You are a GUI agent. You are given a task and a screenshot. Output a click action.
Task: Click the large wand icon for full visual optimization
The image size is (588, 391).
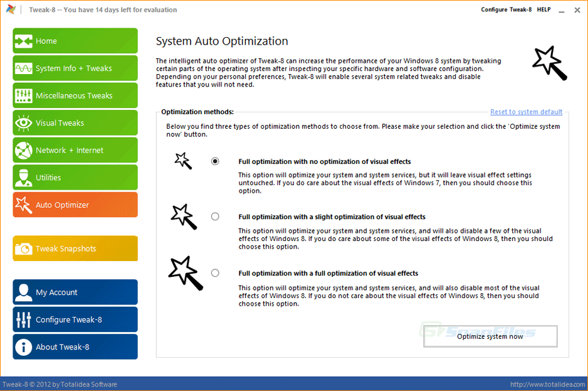point(186,273)
